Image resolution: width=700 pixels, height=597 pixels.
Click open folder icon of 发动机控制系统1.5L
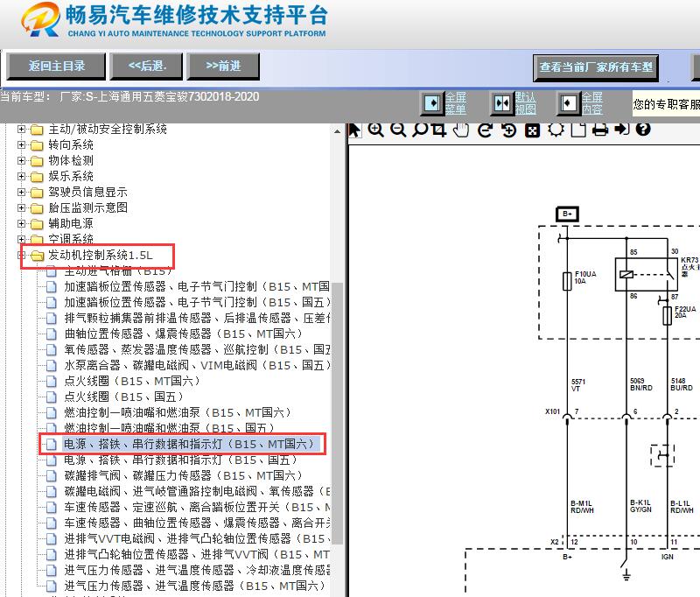click(x=37, y=256)
